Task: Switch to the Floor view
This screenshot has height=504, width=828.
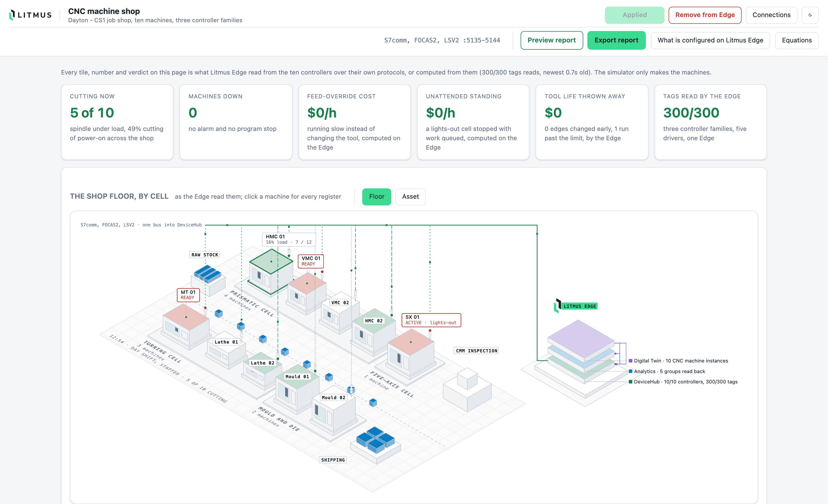Action: click(x=376, y=197)
